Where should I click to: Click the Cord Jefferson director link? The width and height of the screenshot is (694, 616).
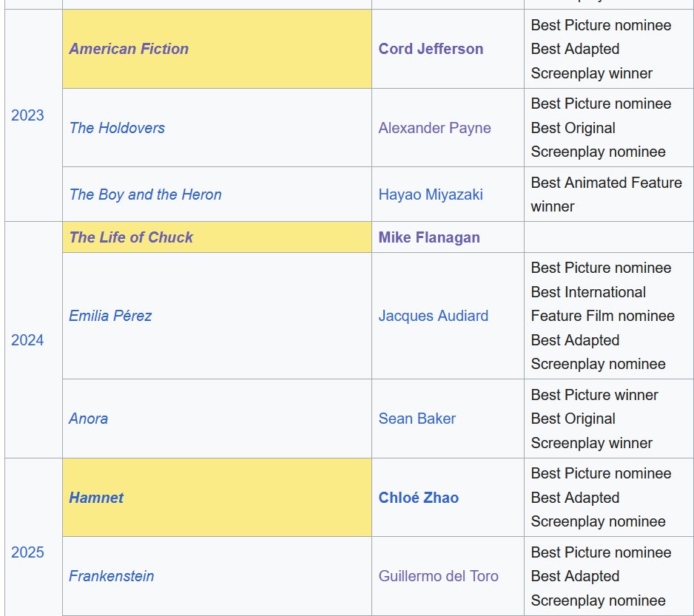[x=431, y=49]
